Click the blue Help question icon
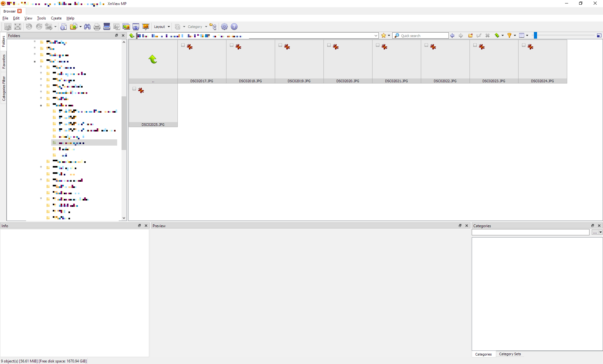603x364 pixels. click(234, 27)
